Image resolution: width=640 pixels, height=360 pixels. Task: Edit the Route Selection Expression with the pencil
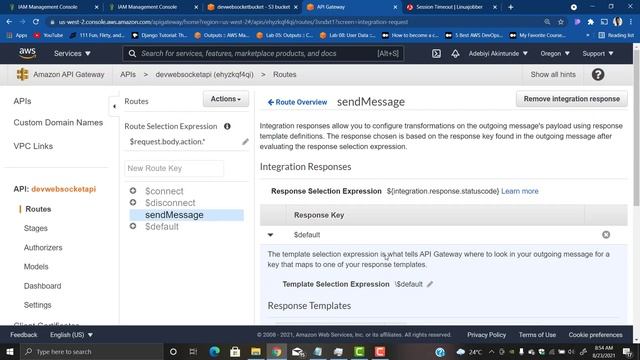[x=245, y=142]
